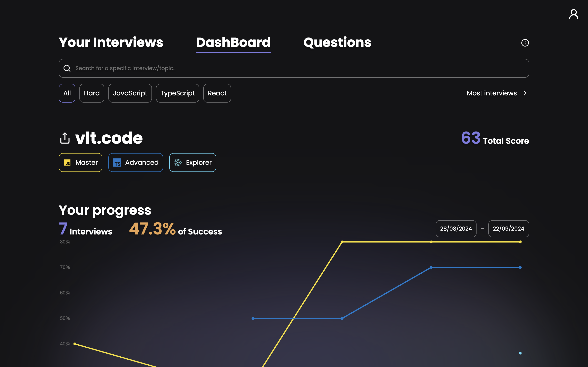This screenshot has width=588, height=367.
Task: Share vlt.code via the upload icon
Action: (x=65, y=138)
